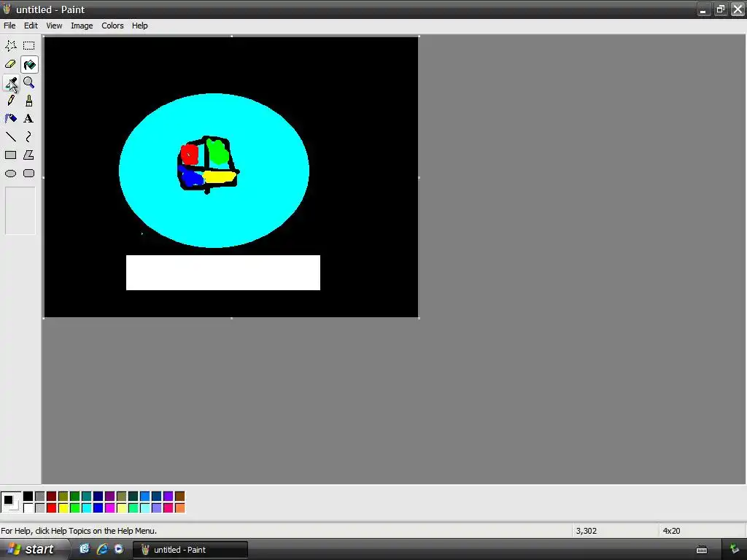Click the canvas bottom-right resize handle

pos(419,318)
